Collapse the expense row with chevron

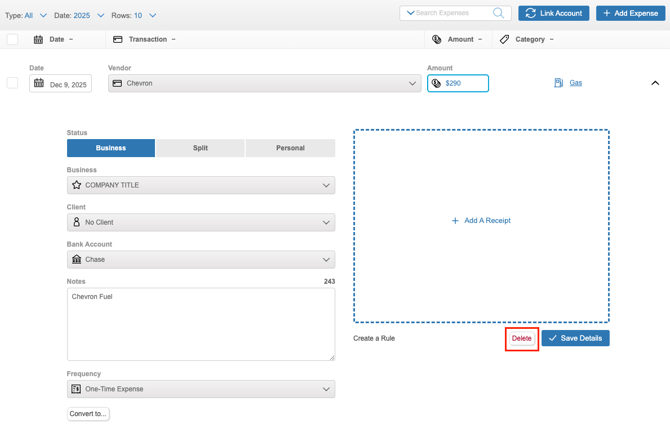pyautogui.click(x=655, y=83)
